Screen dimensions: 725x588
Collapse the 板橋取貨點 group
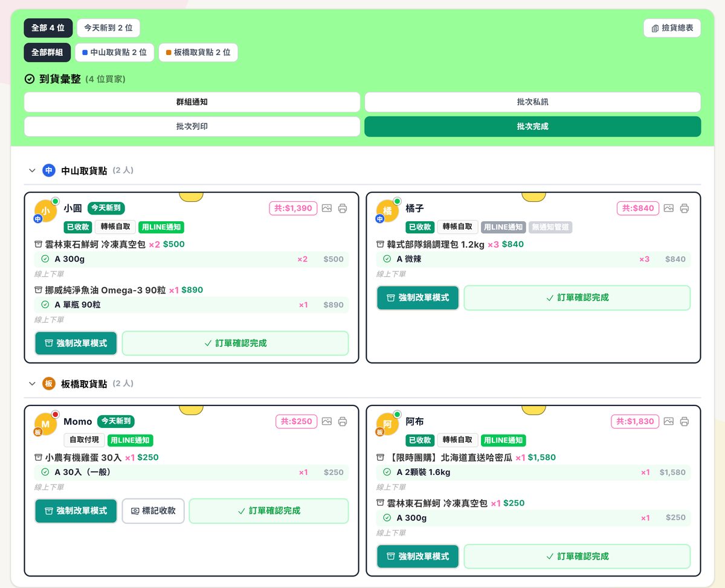[32, 384]
